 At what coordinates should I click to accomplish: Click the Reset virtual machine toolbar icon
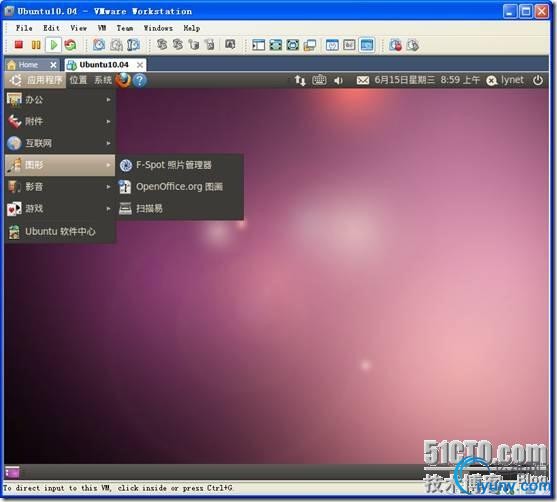tap(70, 45)
